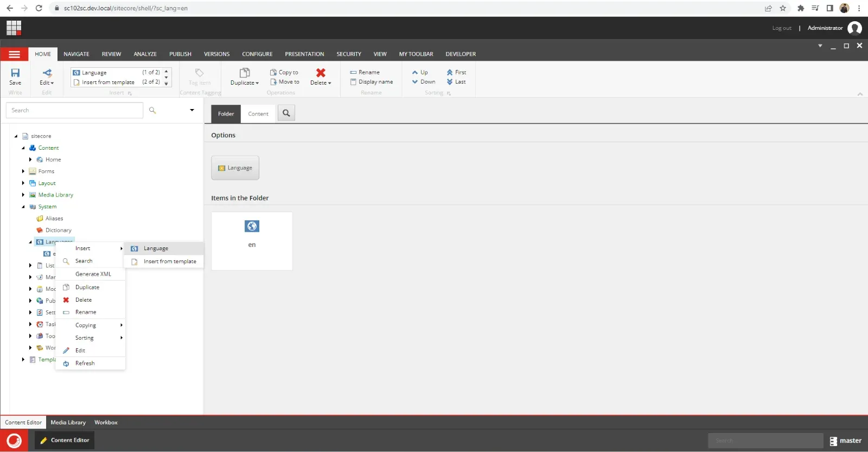
Task: Collapse the Content tree node
Action: pyautogui.click(x=23, y=148)
